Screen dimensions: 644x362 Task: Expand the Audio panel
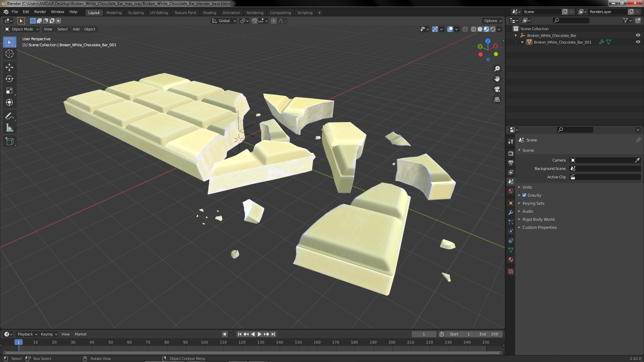[528, 211]
